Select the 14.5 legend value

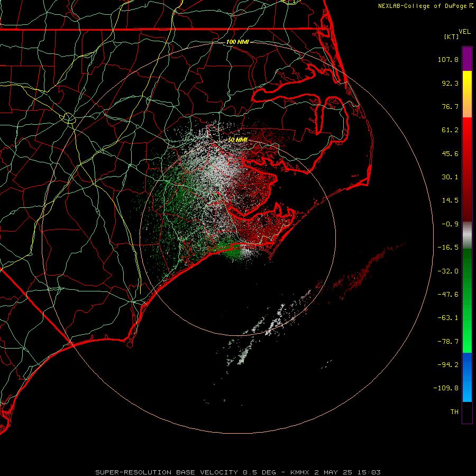[x=450, y=200]
